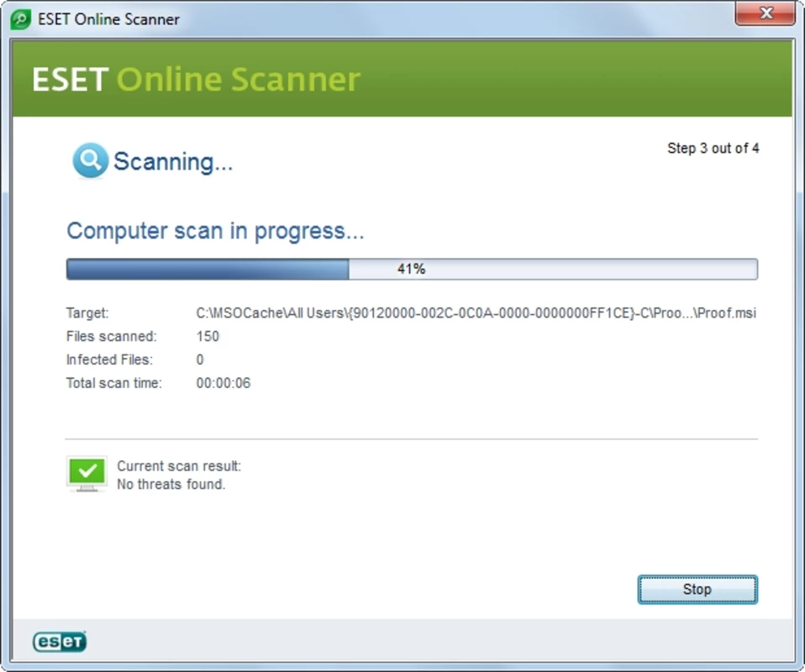
Task: Close the ESET Online Scanner window
Action: point(766,14)
